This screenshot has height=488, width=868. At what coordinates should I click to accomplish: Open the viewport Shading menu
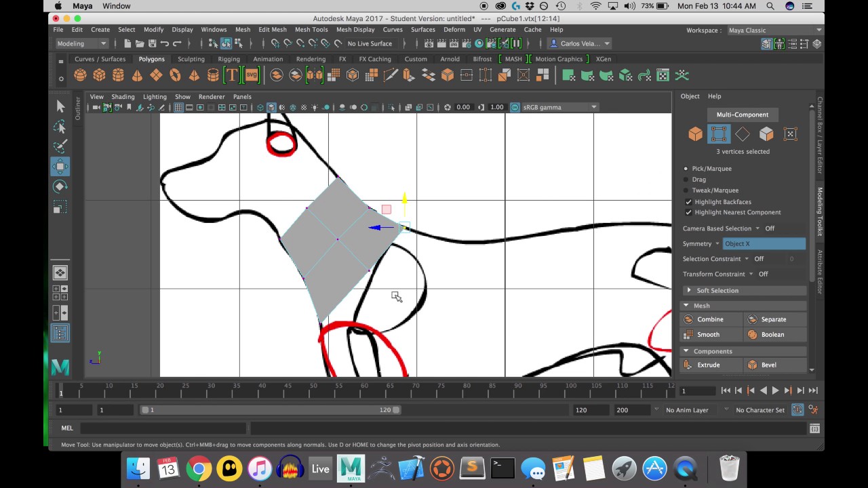point(123,97)
